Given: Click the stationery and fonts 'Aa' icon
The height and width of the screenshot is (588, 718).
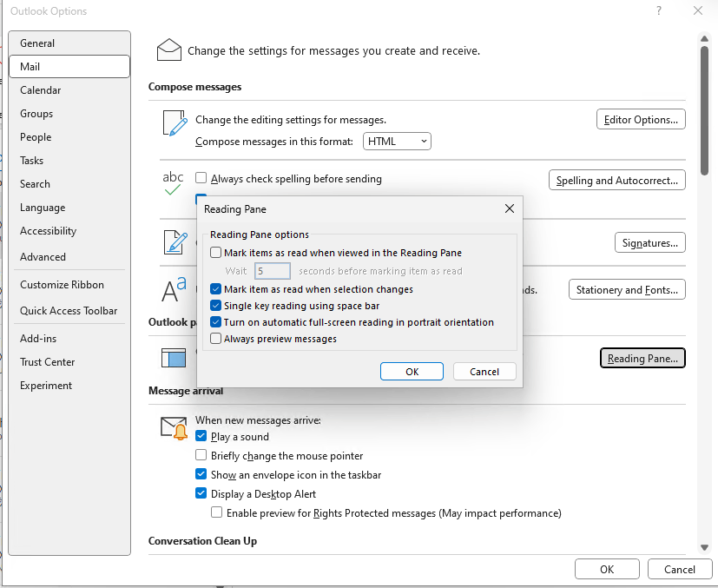Looking at the screenshot, I should 174,289.
